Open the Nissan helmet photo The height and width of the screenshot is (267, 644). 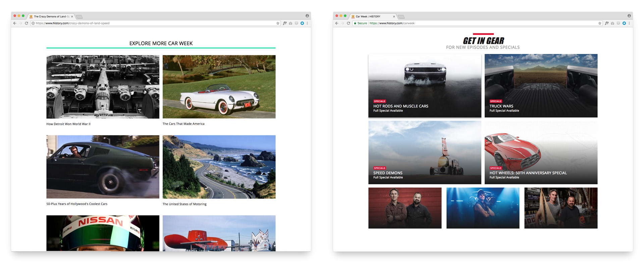pos(103,233)
